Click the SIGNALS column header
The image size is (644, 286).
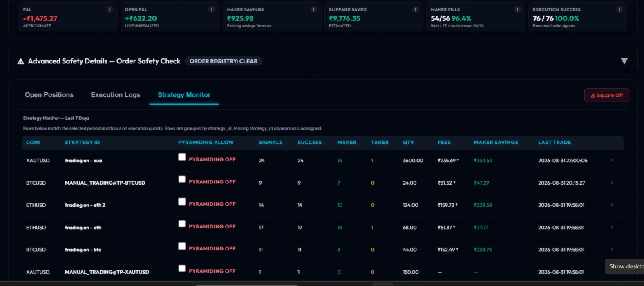[271, 142]
